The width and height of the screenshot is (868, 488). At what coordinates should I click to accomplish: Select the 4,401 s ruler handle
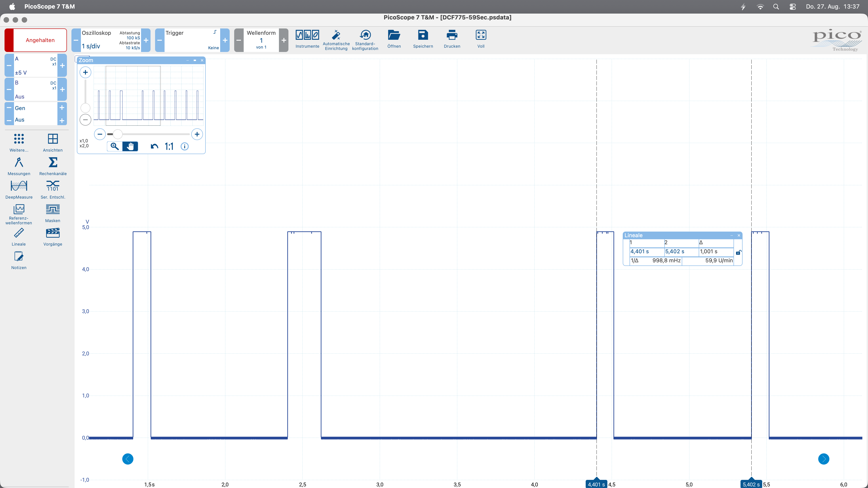[596, 484]
